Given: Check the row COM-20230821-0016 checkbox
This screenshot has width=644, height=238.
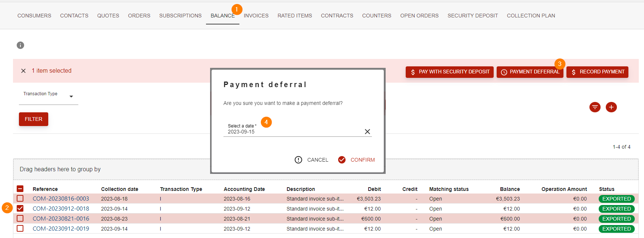Looking at the screenshot, I should 20,219.
